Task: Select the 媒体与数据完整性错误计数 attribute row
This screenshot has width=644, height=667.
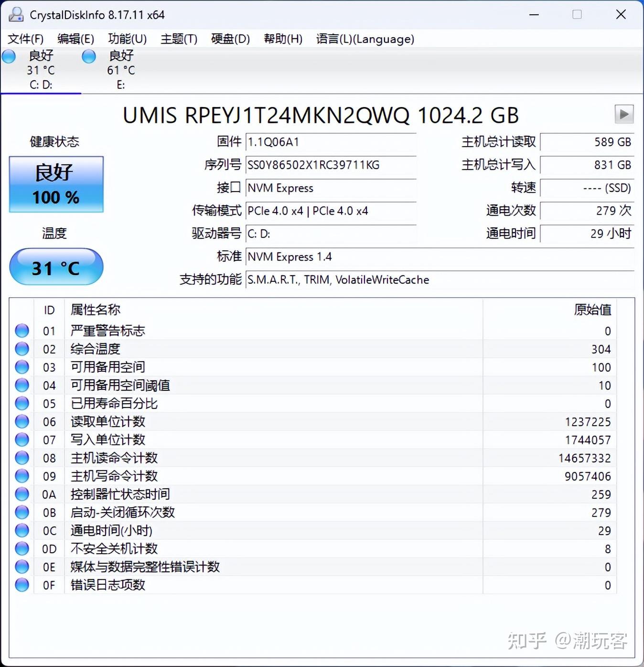Action: coord(313,567)
